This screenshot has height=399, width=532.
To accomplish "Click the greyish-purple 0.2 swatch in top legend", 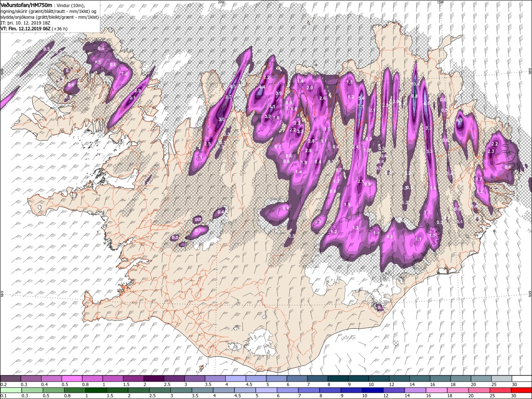I will click(10, 379).
